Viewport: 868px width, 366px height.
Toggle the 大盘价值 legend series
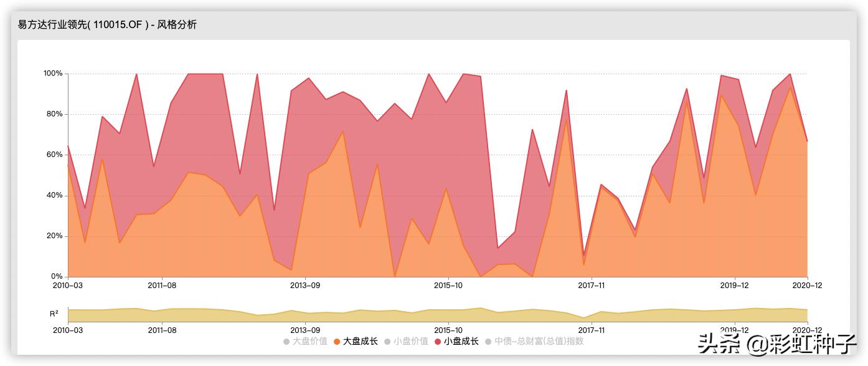tap(305, 341)
